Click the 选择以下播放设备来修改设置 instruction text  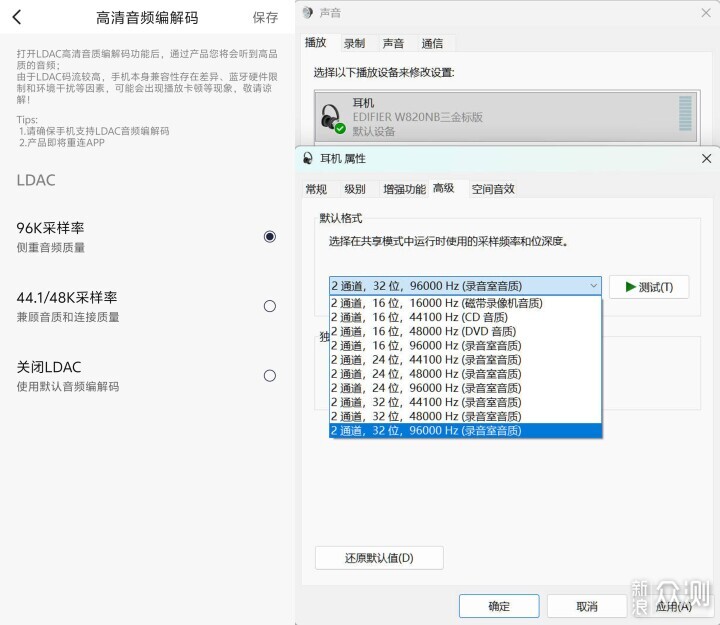[x=384, y=73]
